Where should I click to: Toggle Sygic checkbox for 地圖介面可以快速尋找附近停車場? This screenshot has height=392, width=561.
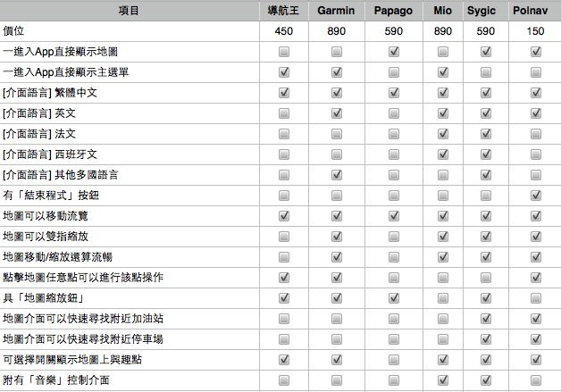click(x=486, y=339)
